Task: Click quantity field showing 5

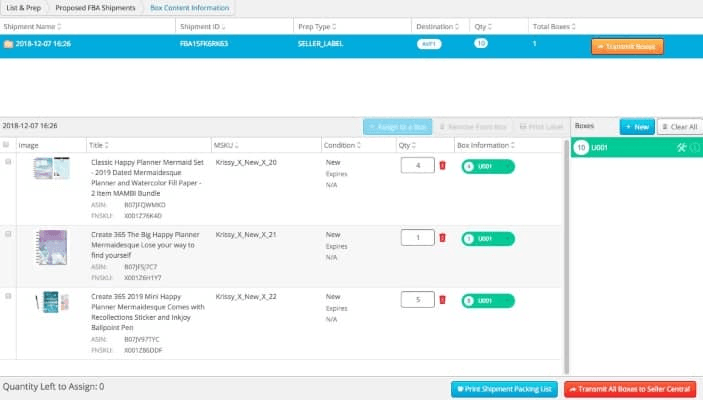Action: pos(418,299)
